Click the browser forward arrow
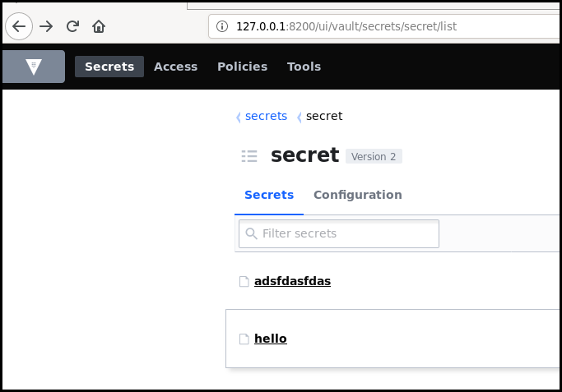562x392 pixels. point(46,26)
